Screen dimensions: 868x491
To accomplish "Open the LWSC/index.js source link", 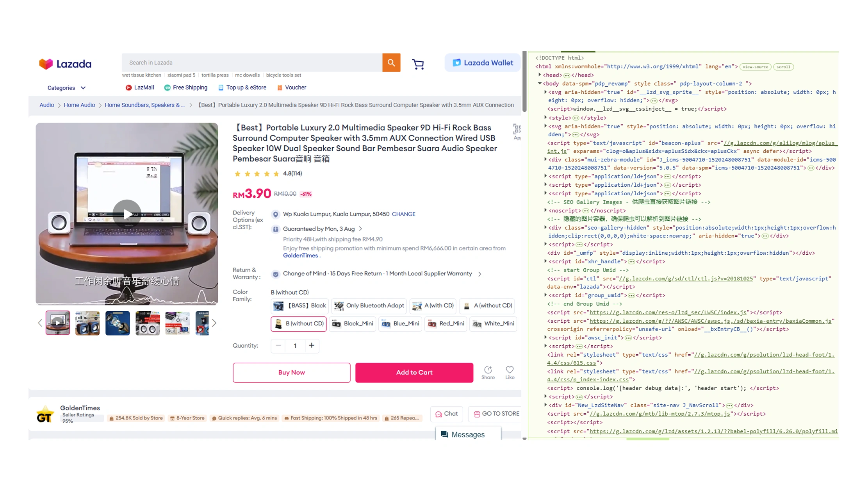I will 668,312.
